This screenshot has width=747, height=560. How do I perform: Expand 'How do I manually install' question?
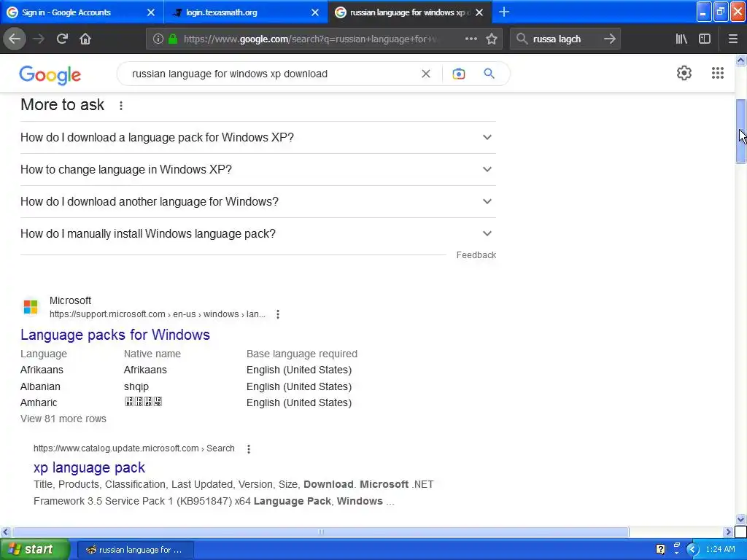tap(258, 234)
